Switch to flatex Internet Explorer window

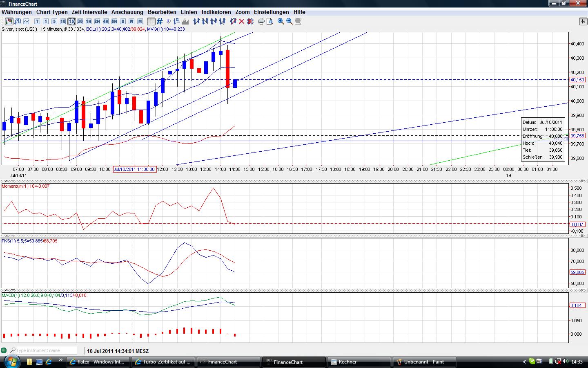(98, 362)
